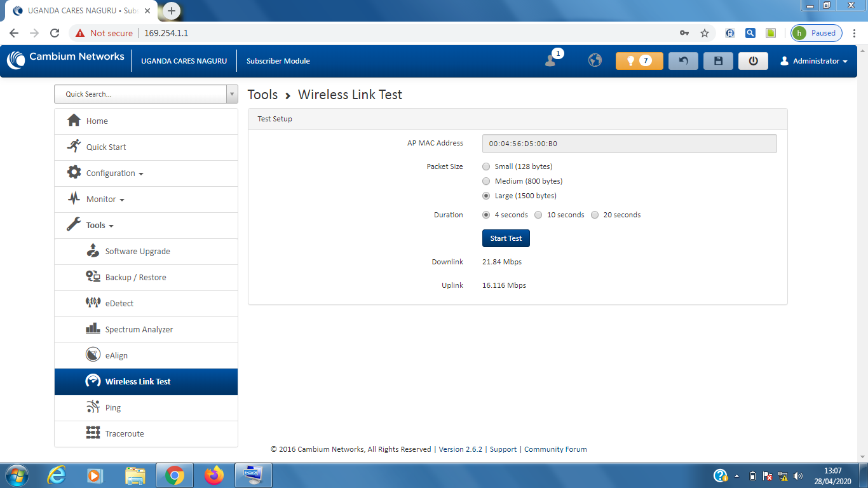This screenshot has height=488, width=868.
Task: Click the AP MAC Address field
Action: [629, 144]
